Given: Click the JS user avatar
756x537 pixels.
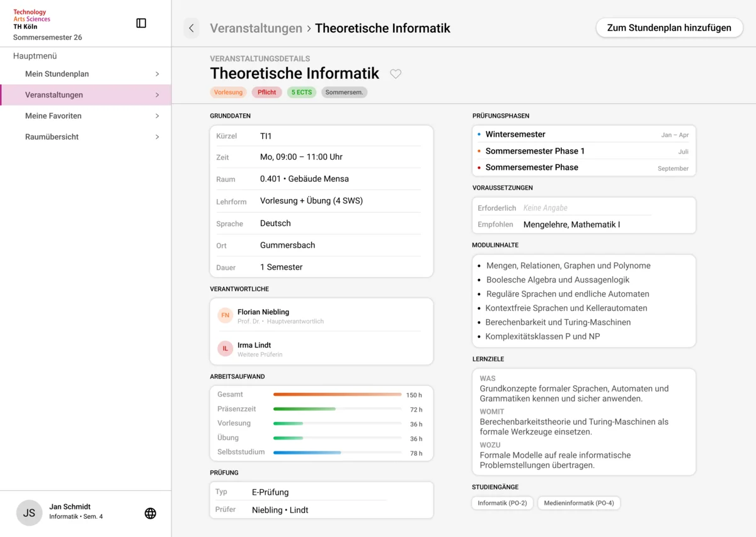Looking at the screenshot, I should point(29,513).
